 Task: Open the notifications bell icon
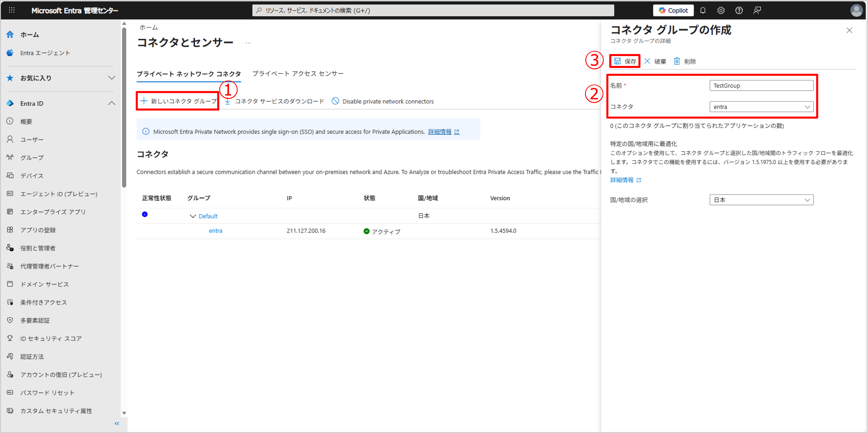[703, 11]
